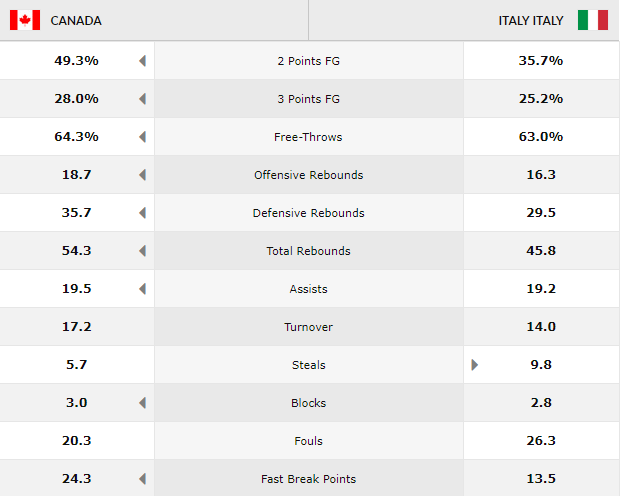Click Italy's 26.3 Fouls value
This screenshot has width=622, height=496.
coord(541,441)
